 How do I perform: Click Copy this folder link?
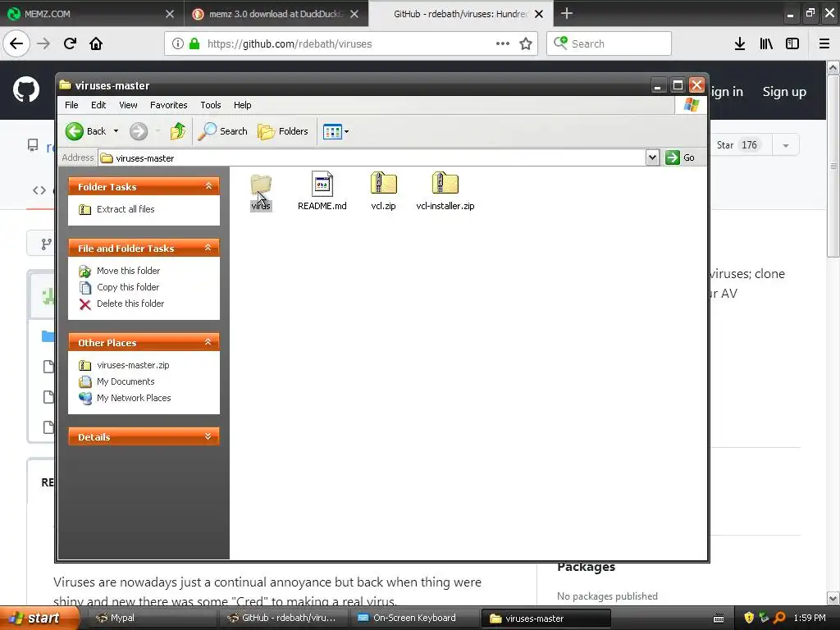click(128, 287)
